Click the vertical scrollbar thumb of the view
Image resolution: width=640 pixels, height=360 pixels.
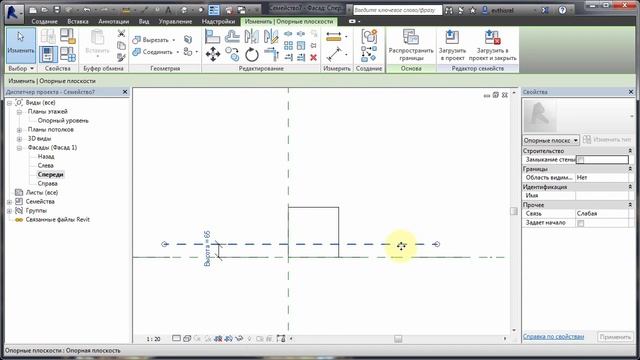[514, 211]
